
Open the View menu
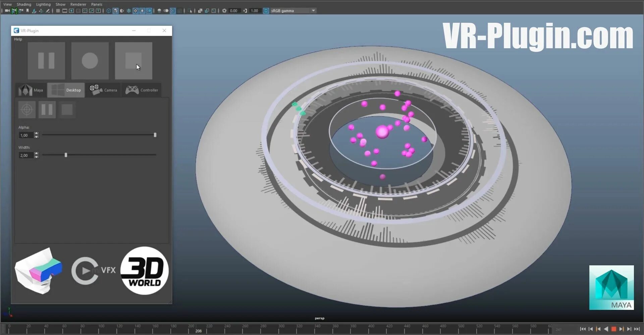point(7,4)
